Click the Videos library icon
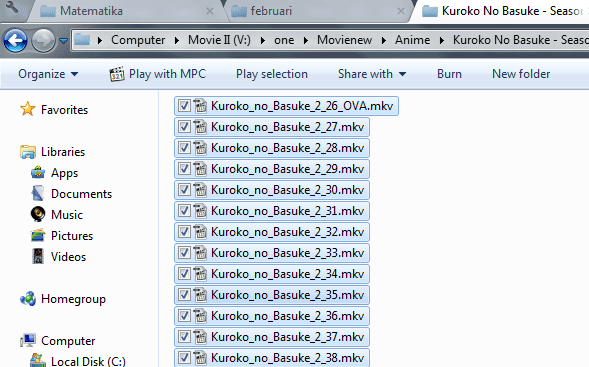 point(38,256)
